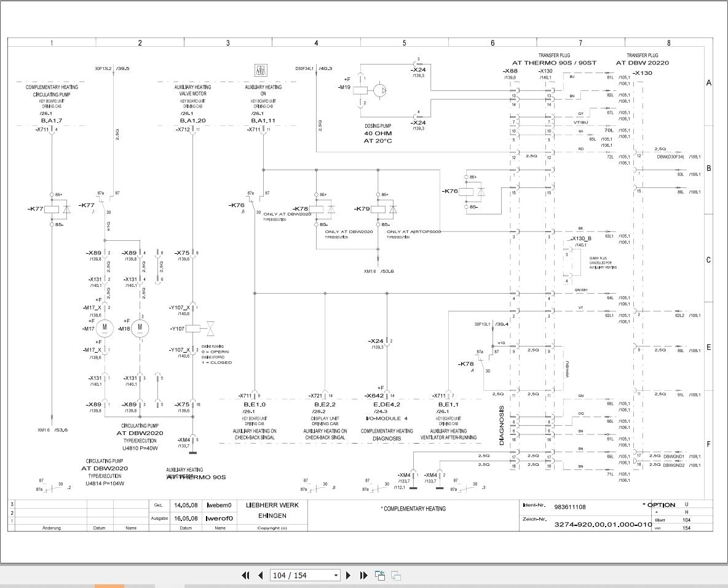Click the 1 = CLOSED note
This screenshot has height=588, width=728.
[216, 363]
